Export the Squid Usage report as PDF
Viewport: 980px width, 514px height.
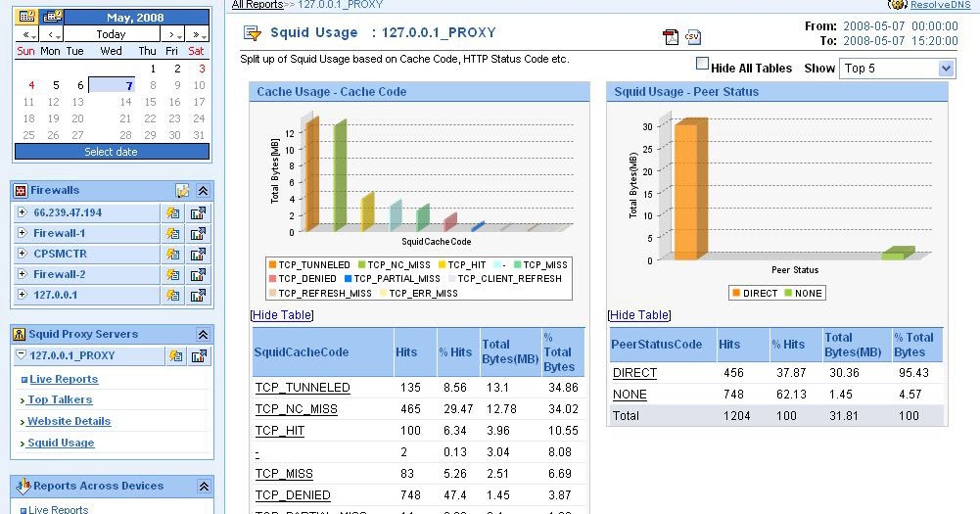pyautogui.click(x=671, y=37)
